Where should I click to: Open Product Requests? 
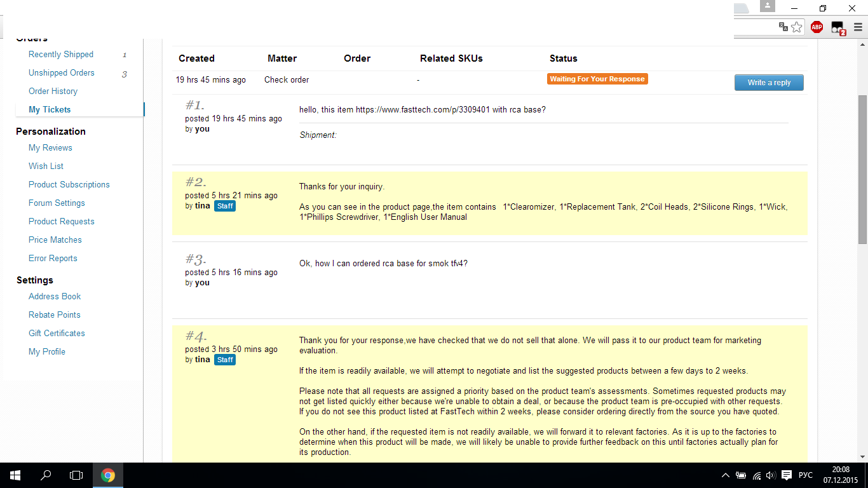[x=62, y=222]
